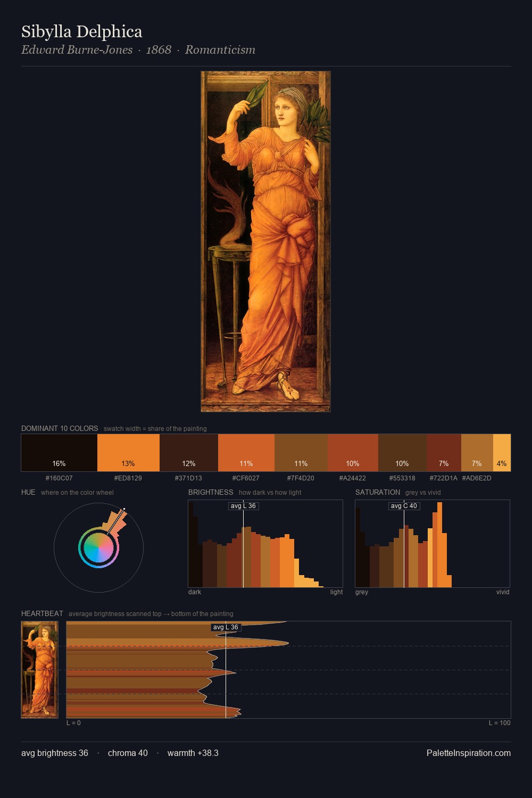Screen dimensions: 532x798
Task: Select the #371D13 brown swatch at 12%
Action: pyautogui.click(x=189, y=453)
